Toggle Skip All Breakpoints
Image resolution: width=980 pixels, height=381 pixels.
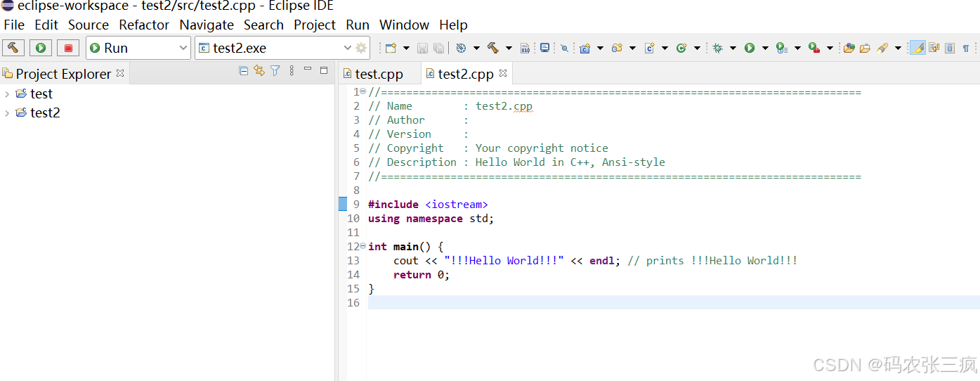point(564,48)
